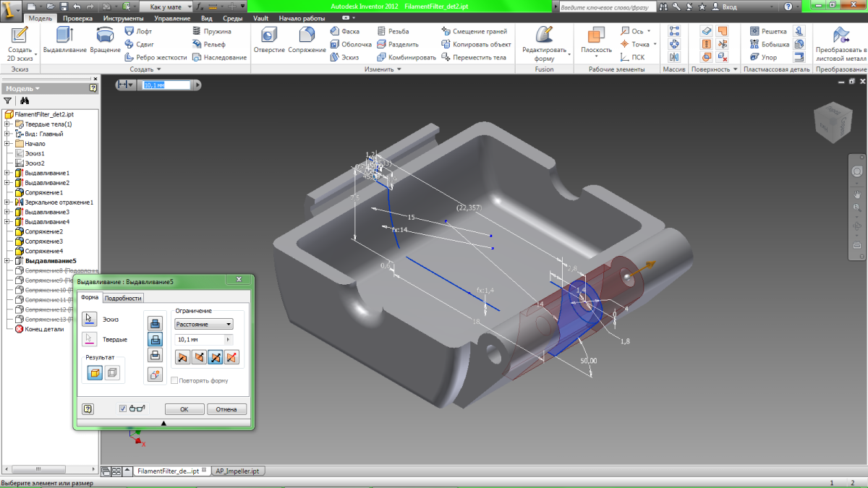Select the cut operation icon in dialog
868x488 pixels.
click(154, 339)
